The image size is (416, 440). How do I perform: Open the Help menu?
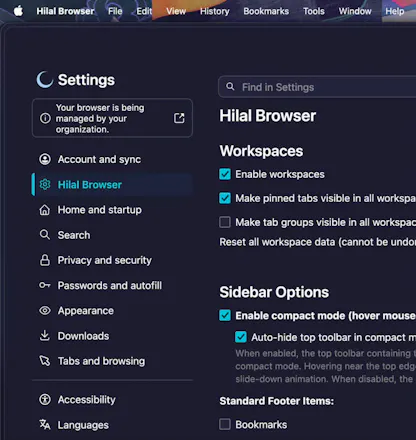coord(395,11)
